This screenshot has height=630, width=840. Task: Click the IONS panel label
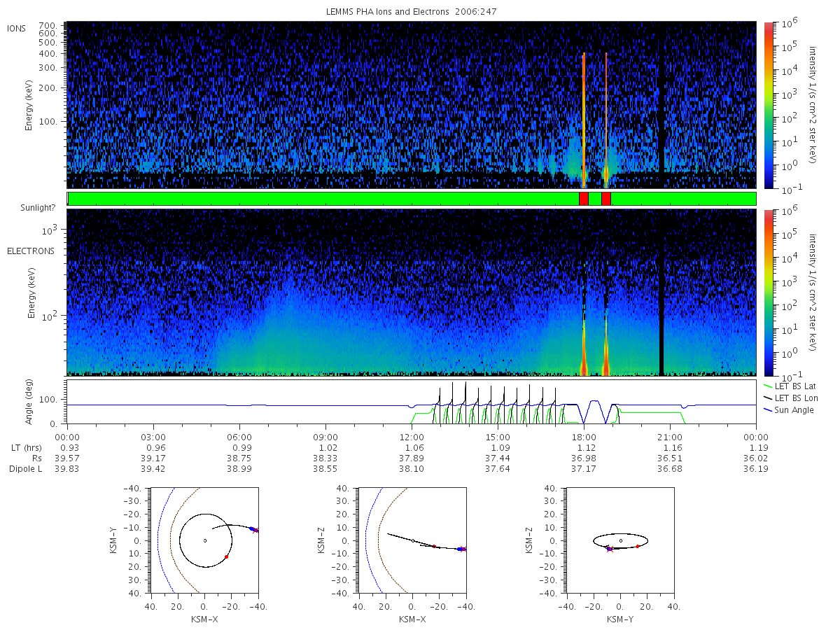pyautogui.click(x=17, y=28)
